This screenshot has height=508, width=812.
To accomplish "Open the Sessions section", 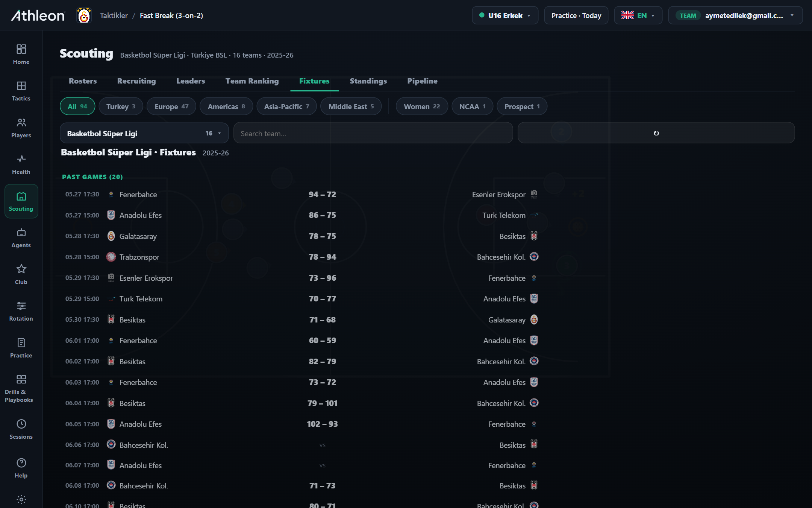I will 21,429.
